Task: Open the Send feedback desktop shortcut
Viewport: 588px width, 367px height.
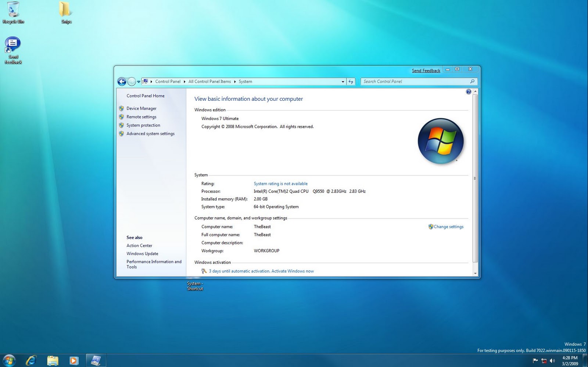Action: click(x=13, y=50)
